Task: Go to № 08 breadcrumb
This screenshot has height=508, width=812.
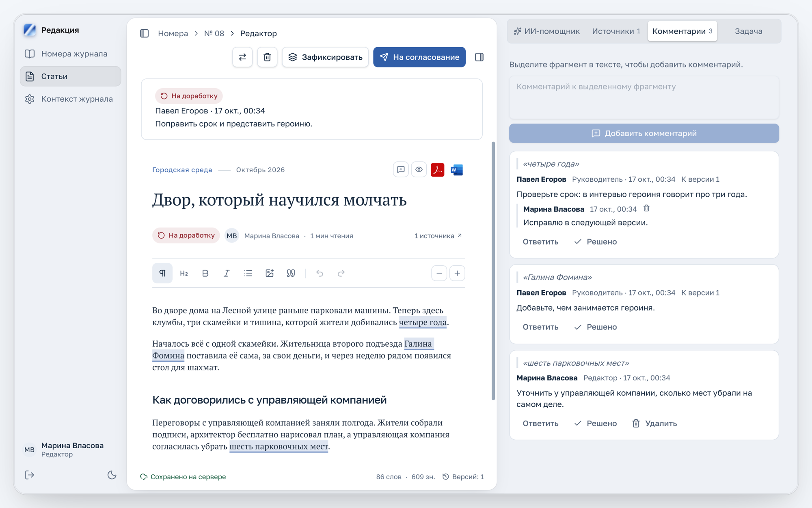Action: 214,33
